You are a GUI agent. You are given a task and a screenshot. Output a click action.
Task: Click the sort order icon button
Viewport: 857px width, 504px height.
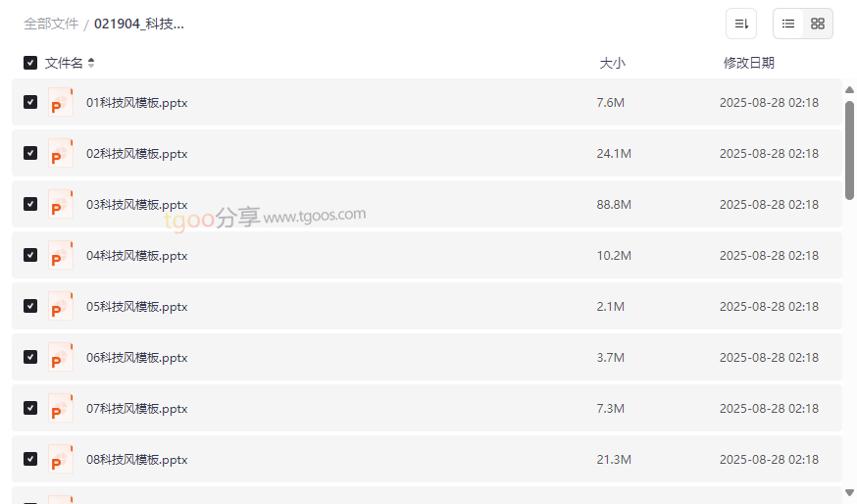click(740, 24)
